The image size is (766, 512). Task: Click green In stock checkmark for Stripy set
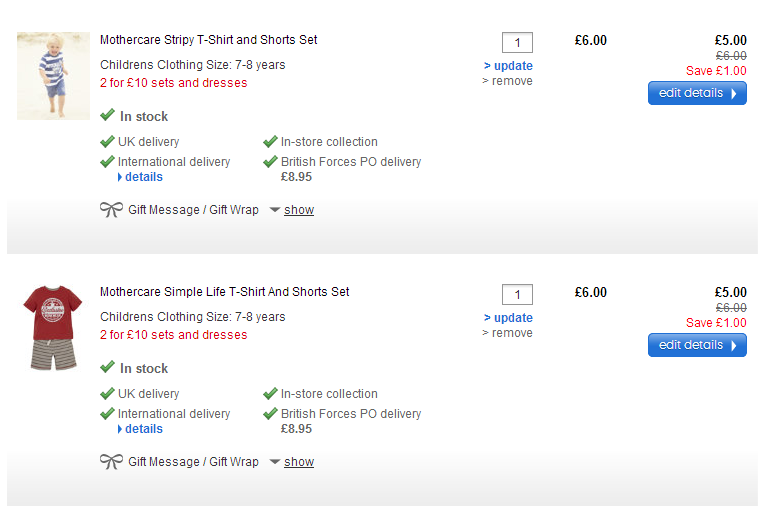[108, 116]
